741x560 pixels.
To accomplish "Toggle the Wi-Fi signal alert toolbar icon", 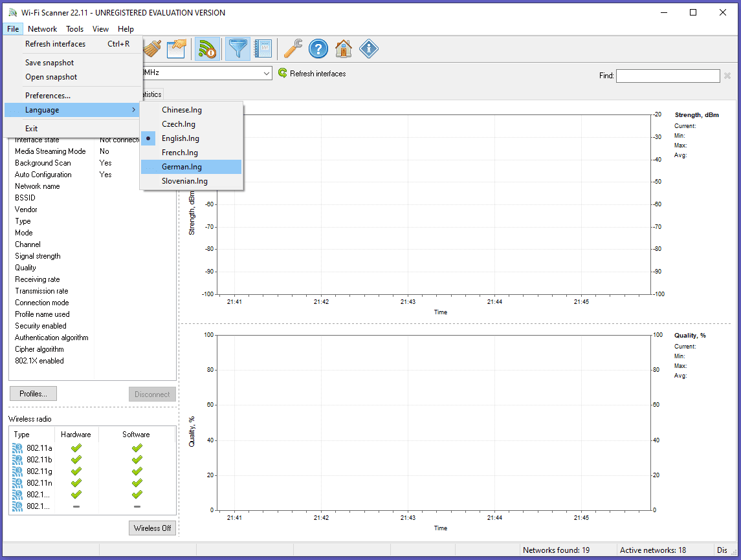I will (207, 48).
